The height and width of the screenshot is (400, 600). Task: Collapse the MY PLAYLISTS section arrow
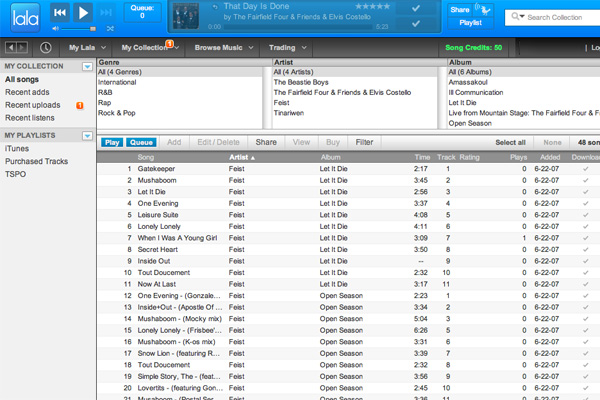[x=87, y=136]
